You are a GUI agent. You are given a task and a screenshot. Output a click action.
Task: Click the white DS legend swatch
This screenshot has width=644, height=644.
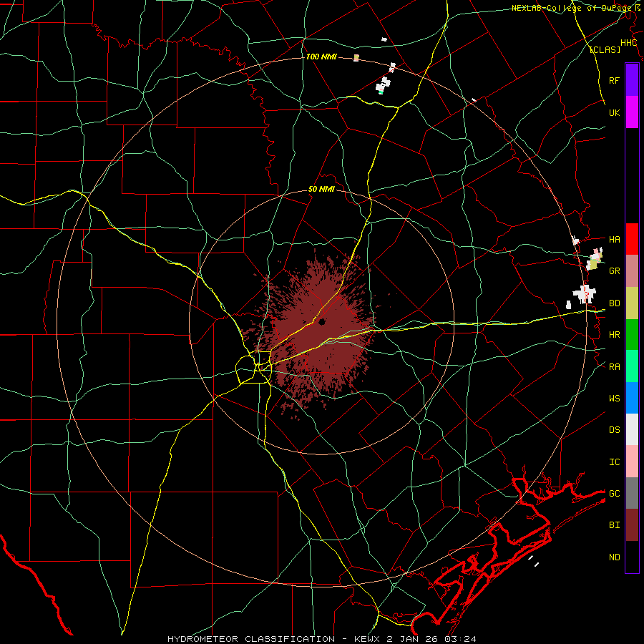(632, 429)
